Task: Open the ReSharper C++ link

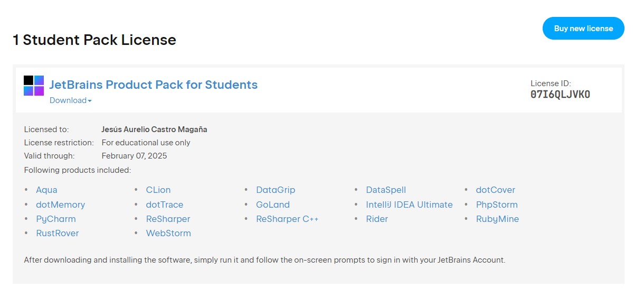Action: (287, 219)
